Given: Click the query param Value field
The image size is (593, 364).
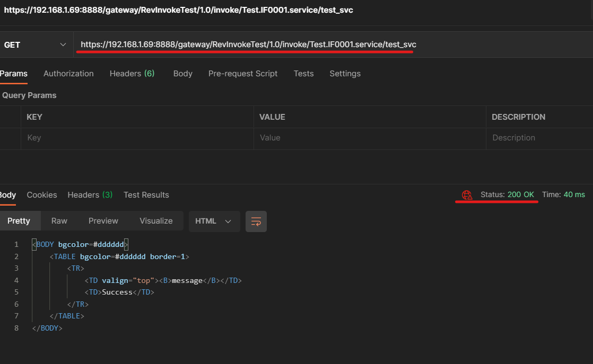Looking at the screenshot, I should point(369,138).
